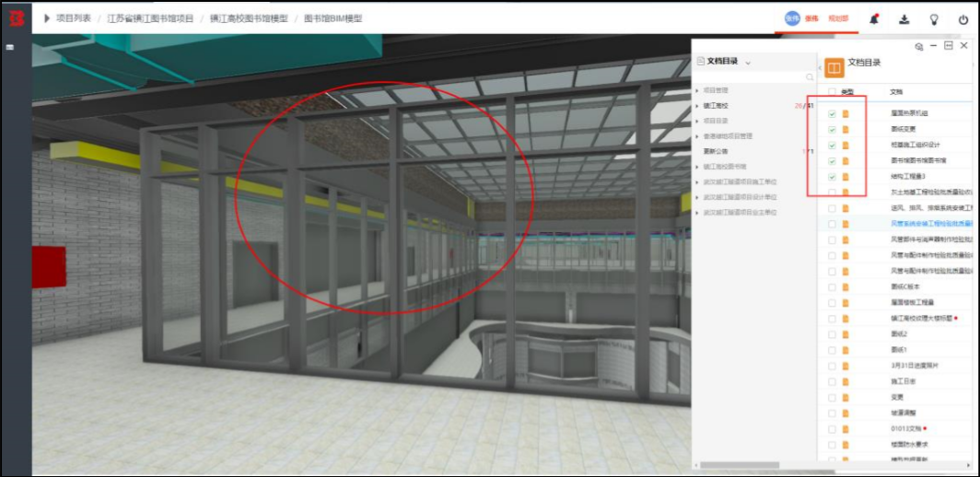Toggle the select-all checkbox in table header
This screenshot has height=477, width=980.
(832, 92)
